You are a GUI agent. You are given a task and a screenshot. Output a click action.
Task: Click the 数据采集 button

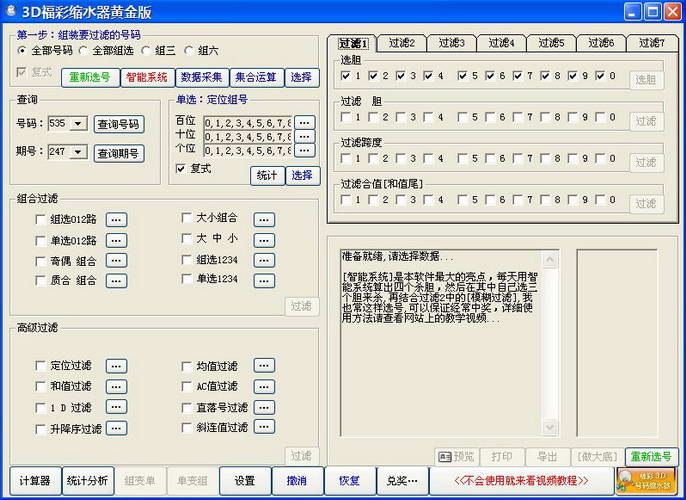(x=202, y=78)
